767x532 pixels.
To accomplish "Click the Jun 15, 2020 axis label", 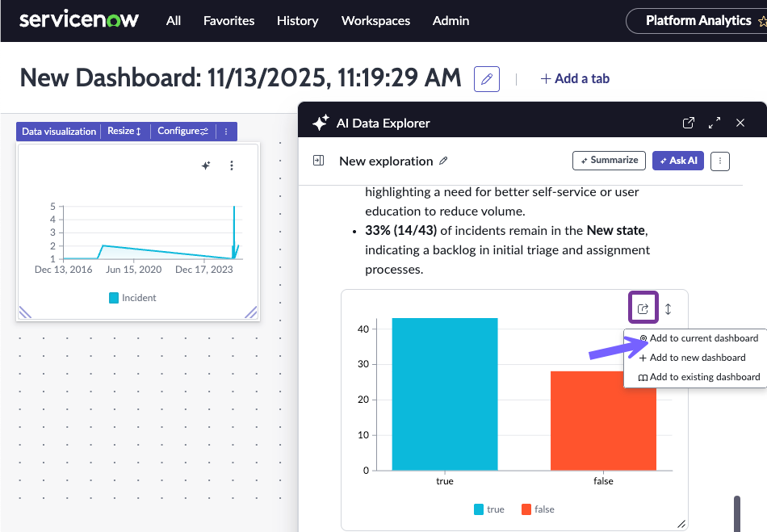I will click(133, 270).
